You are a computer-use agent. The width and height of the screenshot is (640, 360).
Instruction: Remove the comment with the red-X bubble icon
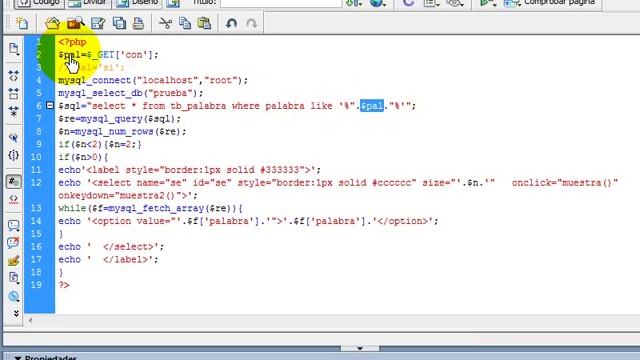click(x=13, y=243)
